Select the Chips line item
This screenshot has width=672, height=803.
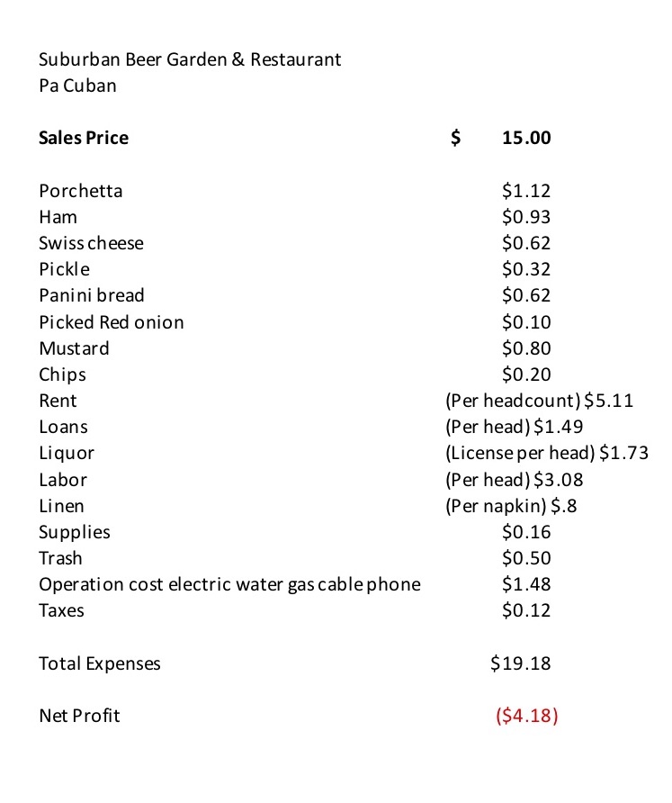(62, 374)
